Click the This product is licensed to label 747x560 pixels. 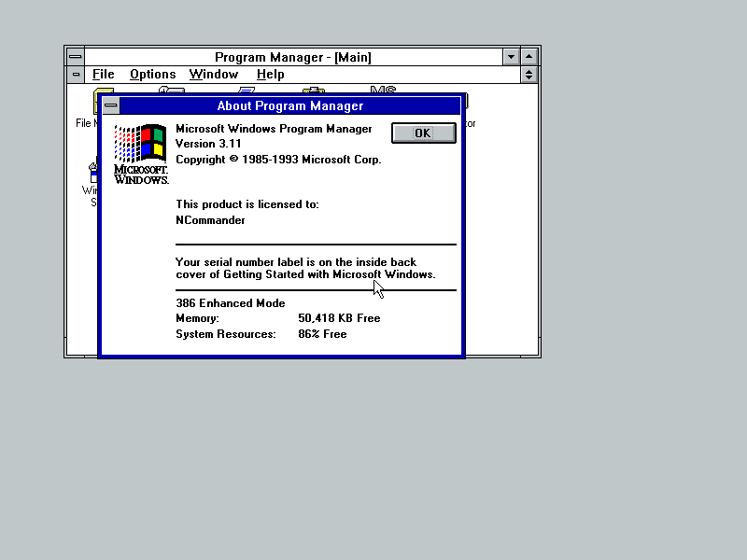(x=247, y=204)
